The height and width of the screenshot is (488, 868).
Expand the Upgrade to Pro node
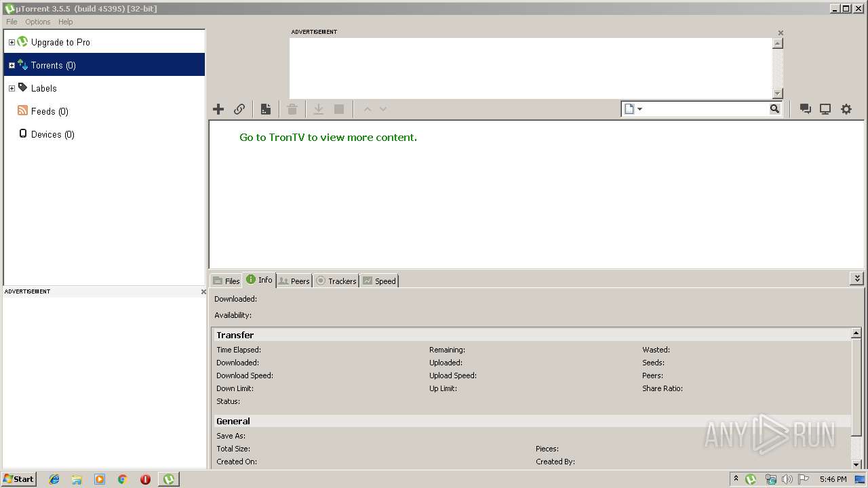[12, 42]
